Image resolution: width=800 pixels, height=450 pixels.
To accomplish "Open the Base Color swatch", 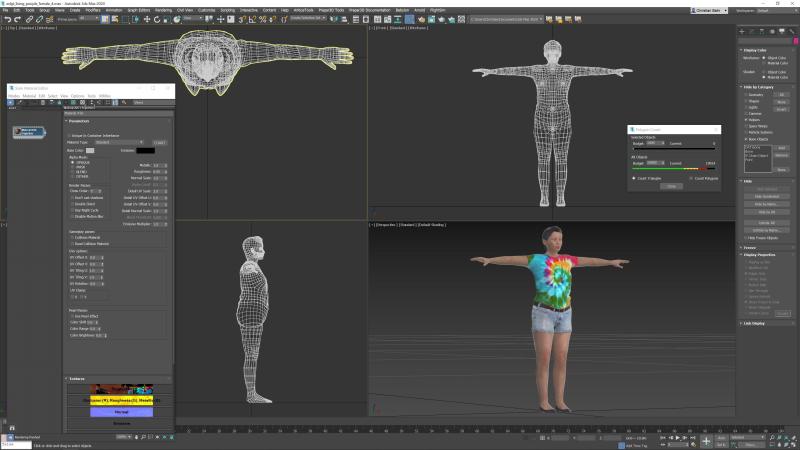I will tap(90, 151).
